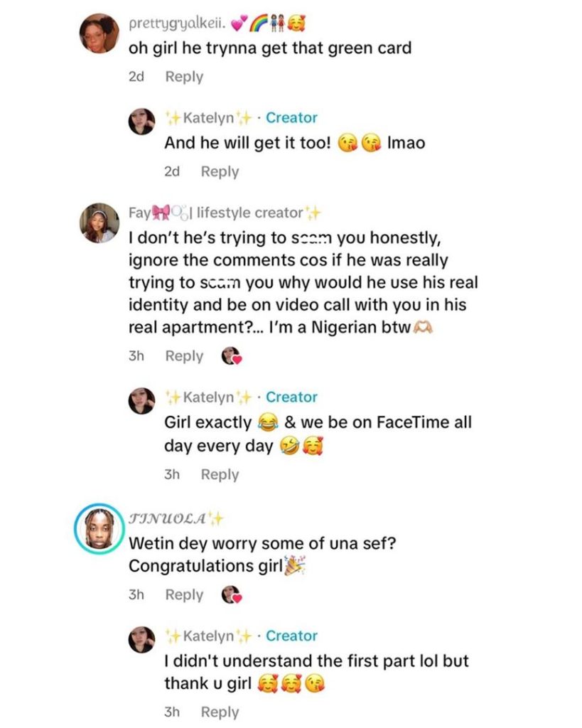
Task: Reply to Tinuola's congratulations comment
Action: 184,594
